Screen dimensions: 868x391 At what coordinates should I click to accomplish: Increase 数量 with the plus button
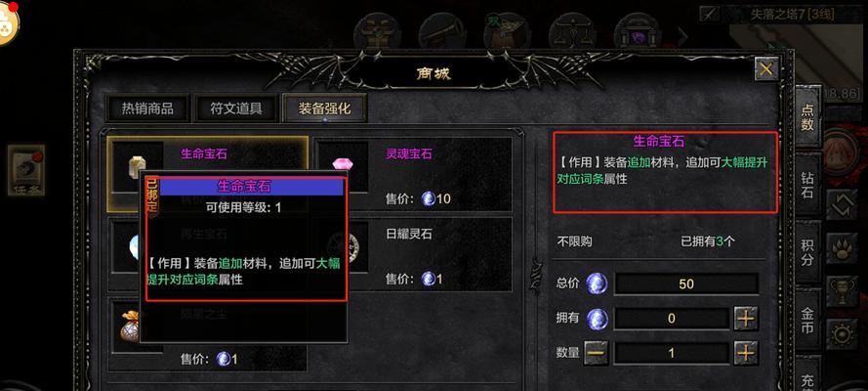746,352
